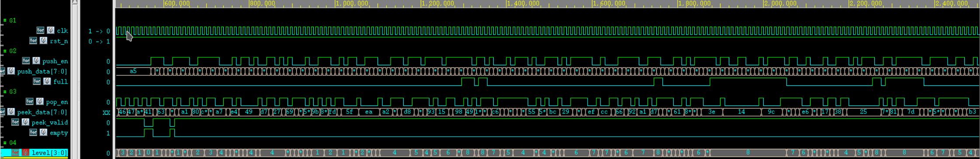Select the highlighted level[3:0] signal
Image resolution: width=980 pixels, height=159 pixels.
(49, 153)
